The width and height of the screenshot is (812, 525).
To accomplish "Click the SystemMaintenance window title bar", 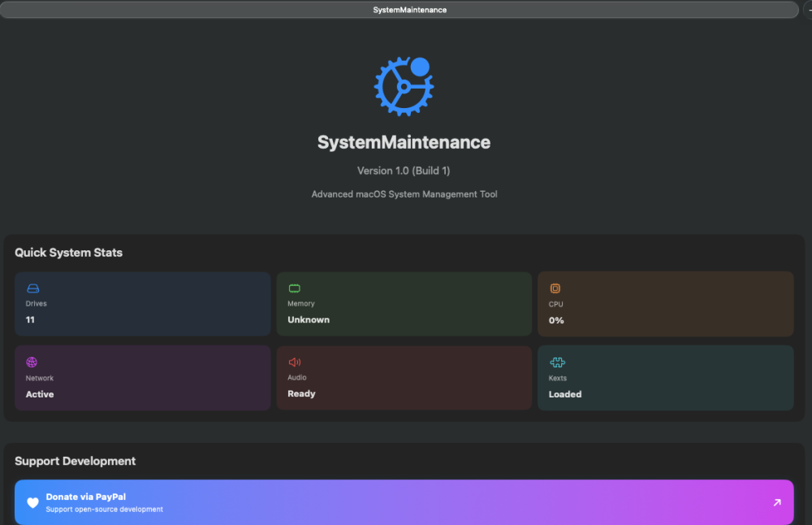I will pos(399,10).
